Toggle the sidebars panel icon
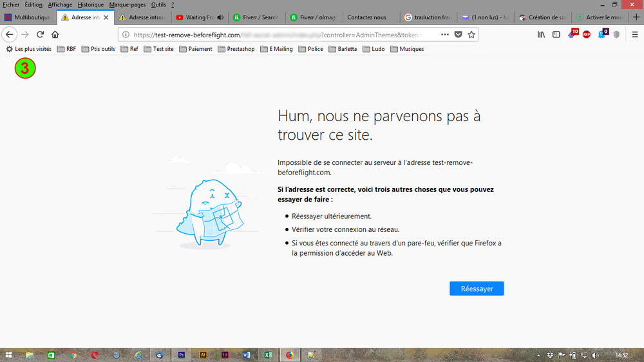The height and width of the screenshot is (362, 644). [556, 35]
